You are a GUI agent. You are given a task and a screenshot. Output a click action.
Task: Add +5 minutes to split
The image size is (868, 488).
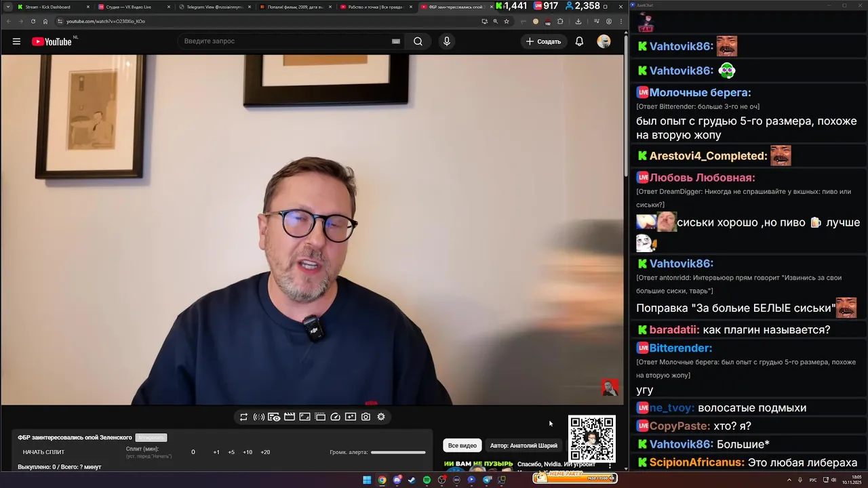click(x=231, y=452)
